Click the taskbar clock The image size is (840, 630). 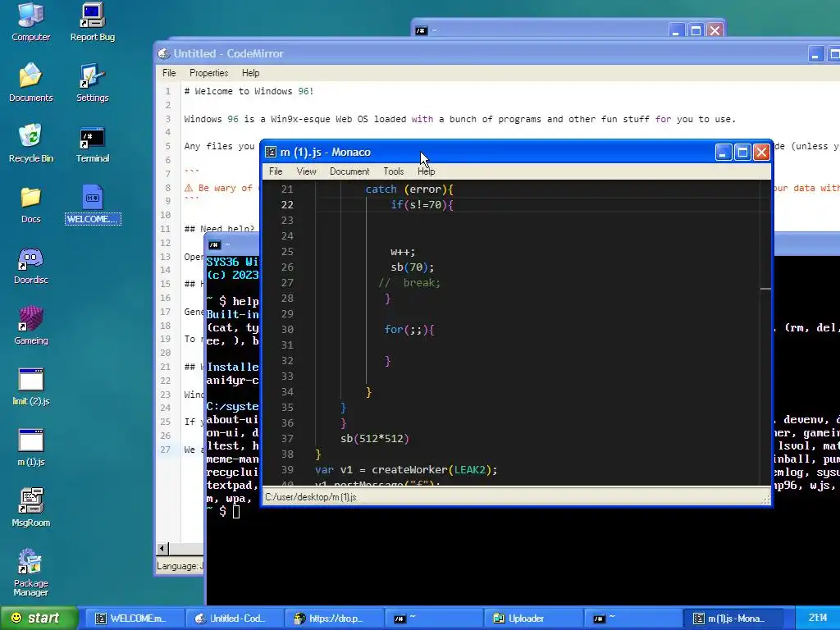click(818, 618)
